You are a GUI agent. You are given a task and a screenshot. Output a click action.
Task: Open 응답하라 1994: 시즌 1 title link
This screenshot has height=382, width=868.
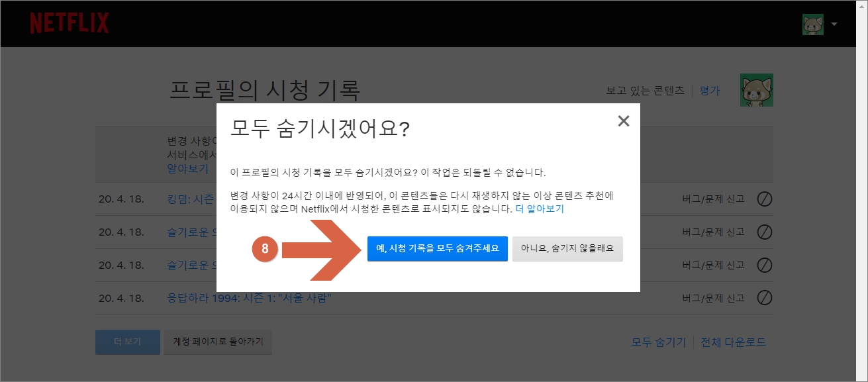pyautogui.click(x=250, y=298)
